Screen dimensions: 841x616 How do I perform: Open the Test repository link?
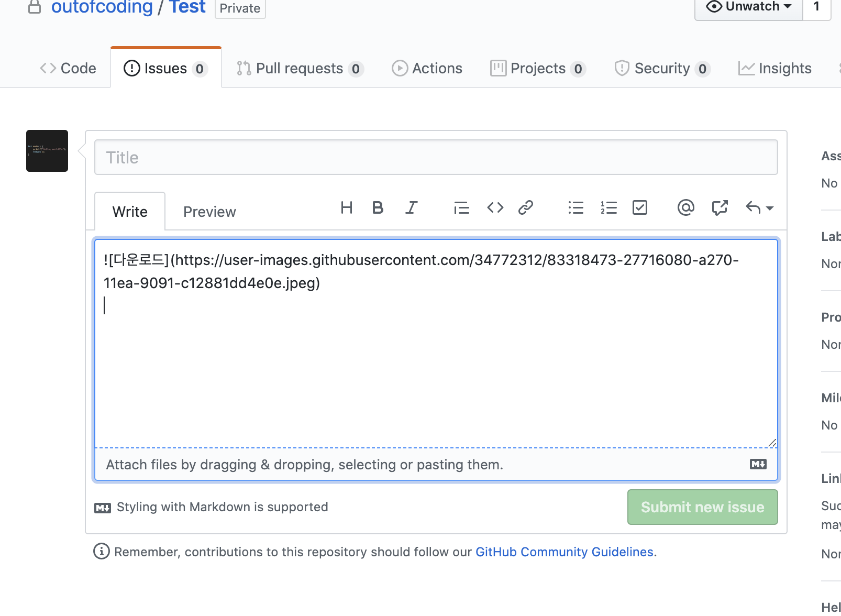187,7
